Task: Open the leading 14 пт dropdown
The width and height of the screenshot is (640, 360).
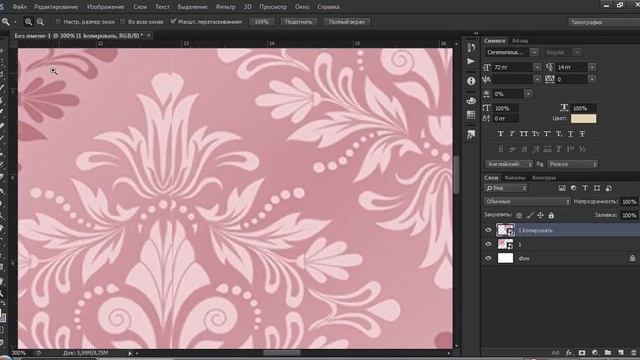Action: [592, 67]
